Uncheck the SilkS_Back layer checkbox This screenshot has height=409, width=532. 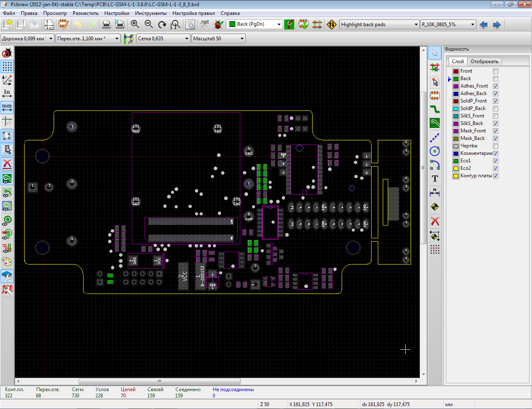click(x=495, y=123)
